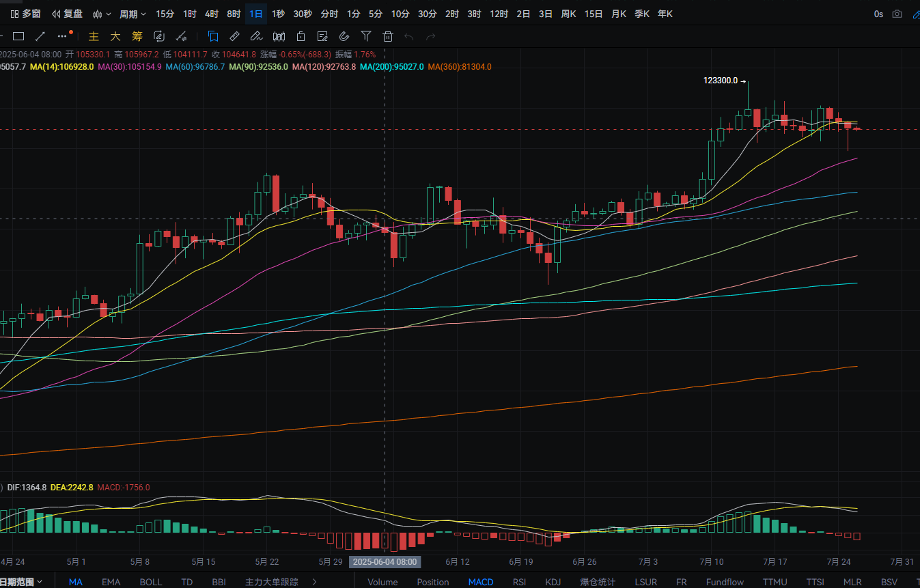Select the MACD sub-indicator
Viewport: 920px width, 588px height.
click(x=481, y=582)
